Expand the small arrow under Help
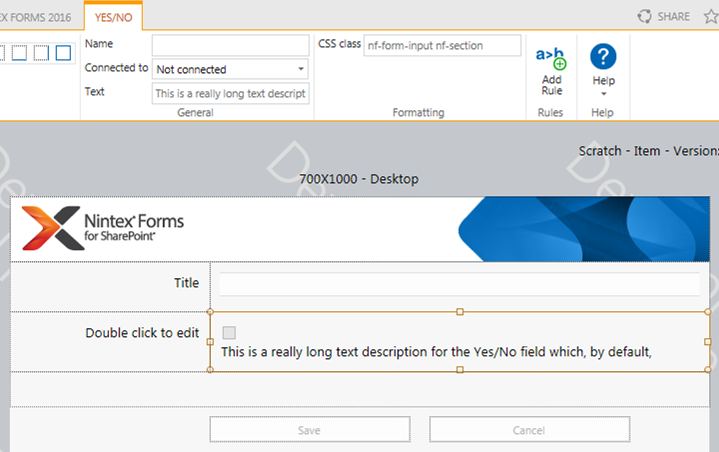The height and width of the screenshot is (452, 719). [603, 94]
